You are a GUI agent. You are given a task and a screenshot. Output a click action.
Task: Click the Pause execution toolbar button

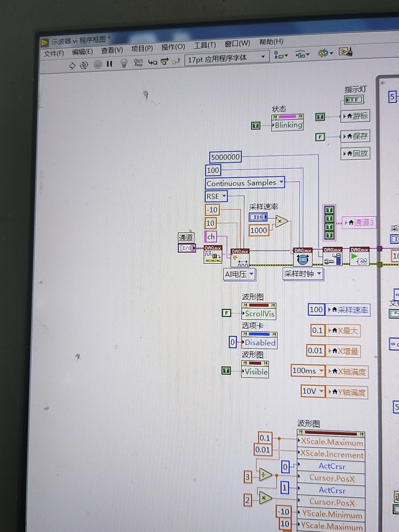click(x=109, y=64)
